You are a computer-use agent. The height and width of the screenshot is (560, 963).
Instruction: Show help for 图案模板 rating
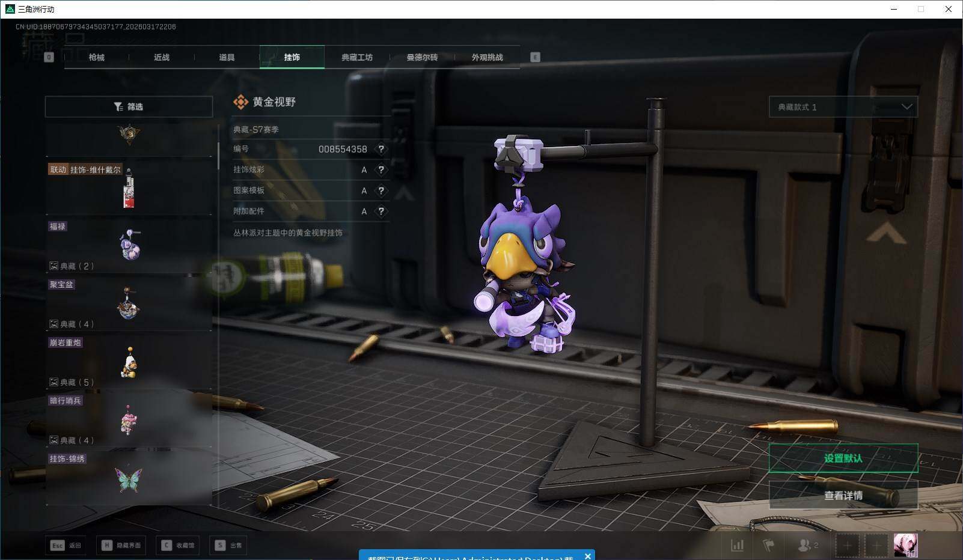point(381,190)
